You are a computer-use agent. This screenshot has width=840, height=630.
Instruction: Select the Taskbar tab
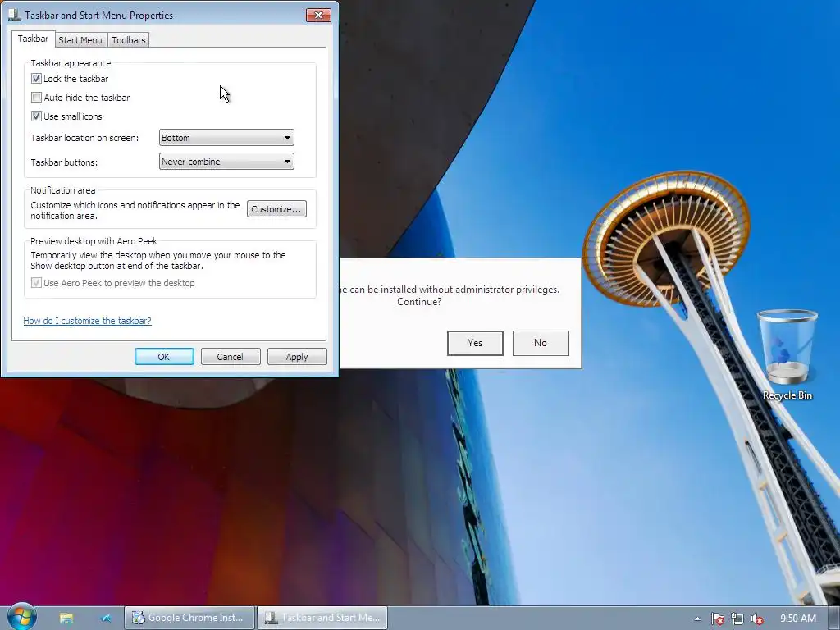tap(33, 39)
